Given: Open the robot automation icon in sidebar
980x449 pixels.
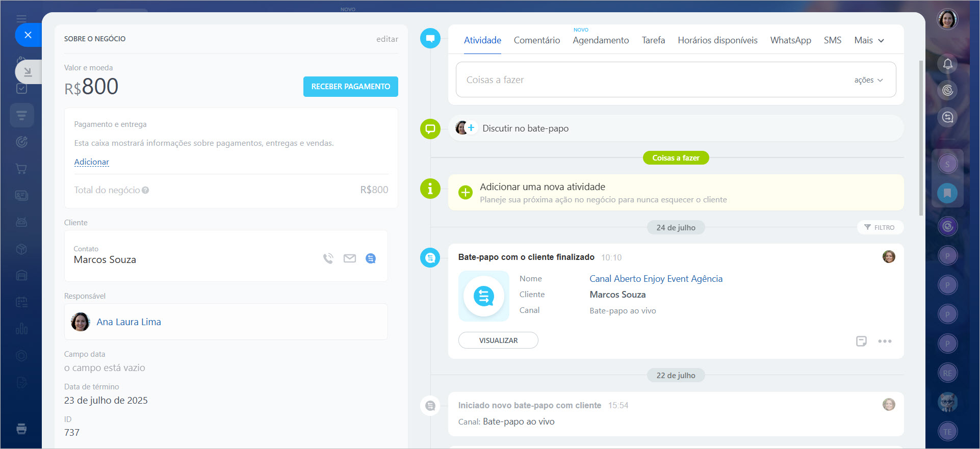Looking at the screenshot, I should tap(21, 222).
